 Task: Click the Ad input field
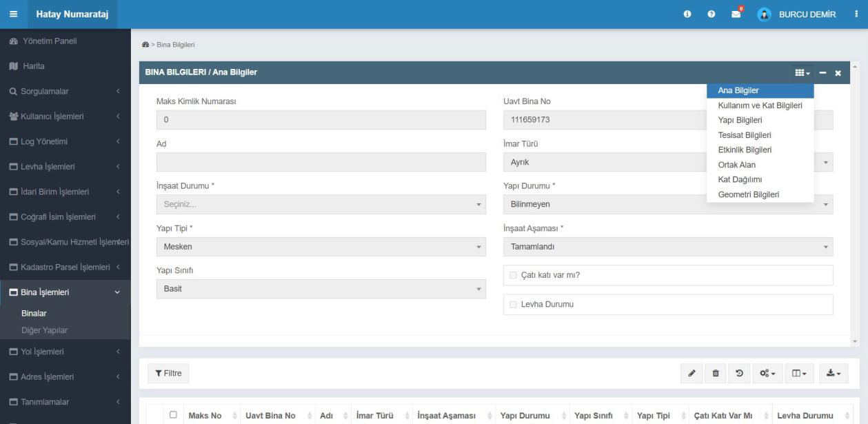(x=321, y=162)
